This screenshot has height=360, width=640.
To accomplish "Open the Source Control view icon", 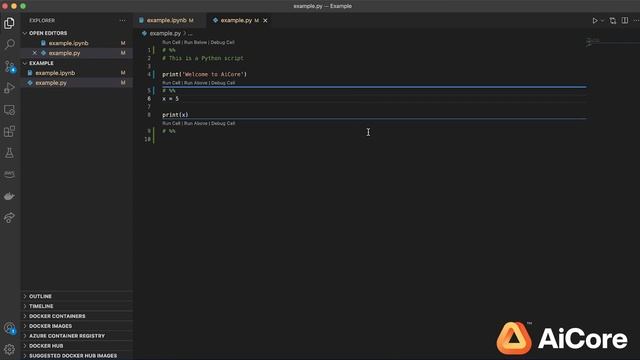I will (9, 67).
